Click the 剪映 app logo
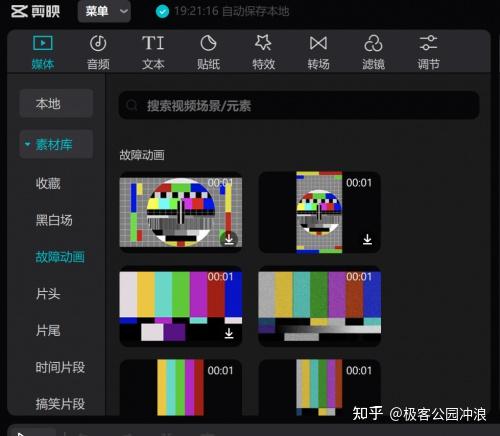 [x=35, y=11]
